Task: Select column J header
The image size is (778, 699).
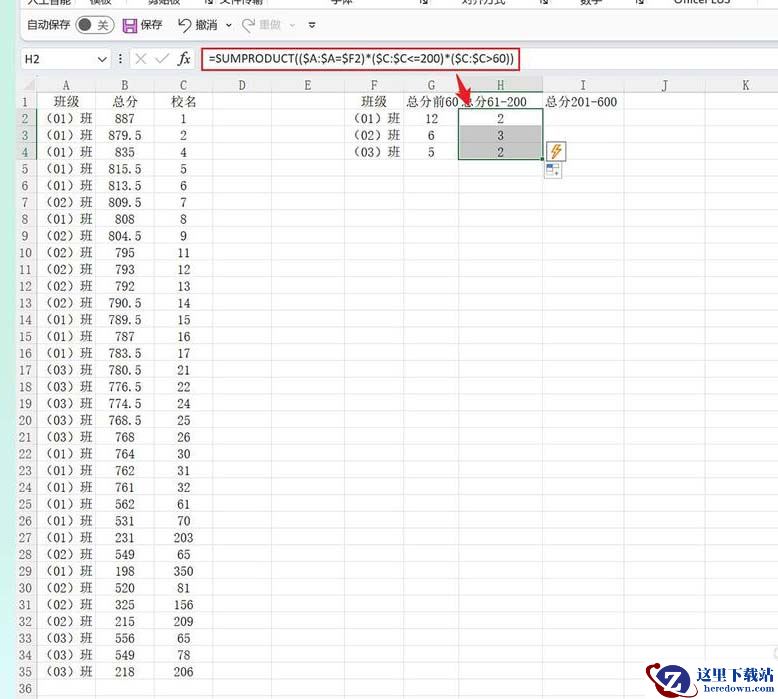Action: tap(664, 85)
